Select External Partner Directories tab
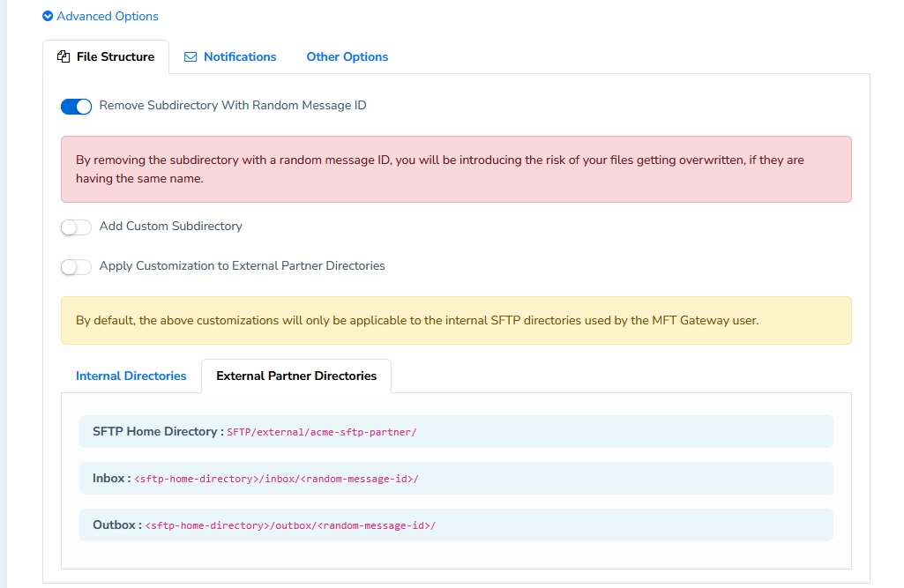Viewport: 904px width, 588px height. 296,376
